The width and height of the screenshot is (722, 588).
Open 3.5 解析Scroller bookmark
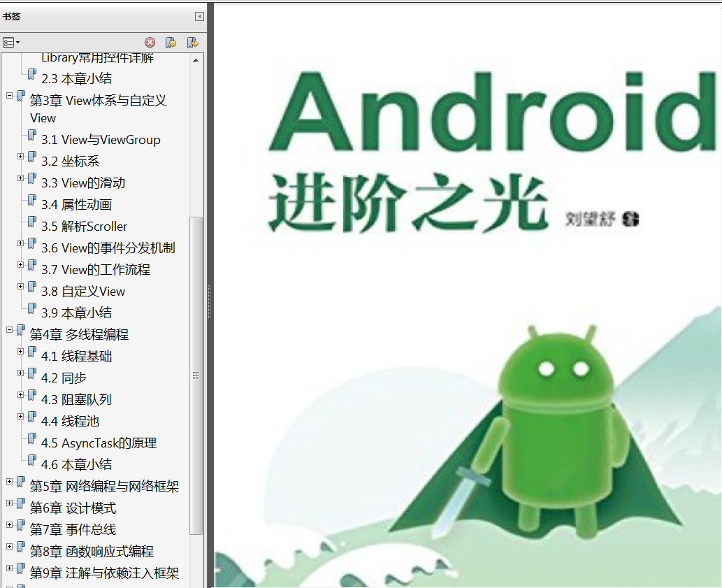[x=85, y=227]
